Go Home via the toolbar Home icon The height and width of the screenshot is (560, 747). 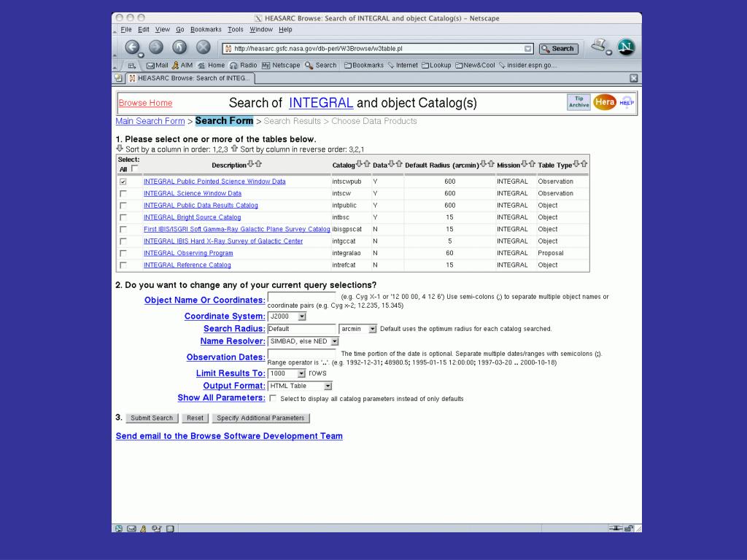(x=211, y=65)
